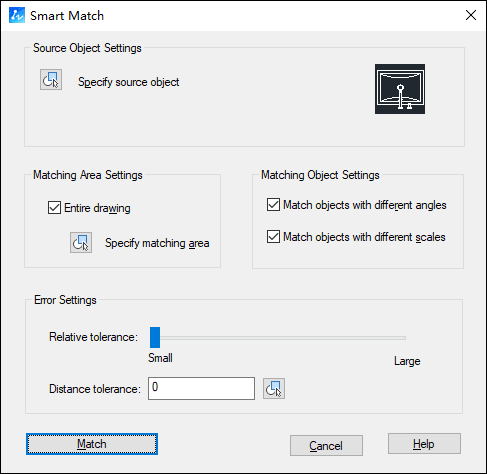
Task: Disable Match objects with different angles
Action: pos(273,205)
